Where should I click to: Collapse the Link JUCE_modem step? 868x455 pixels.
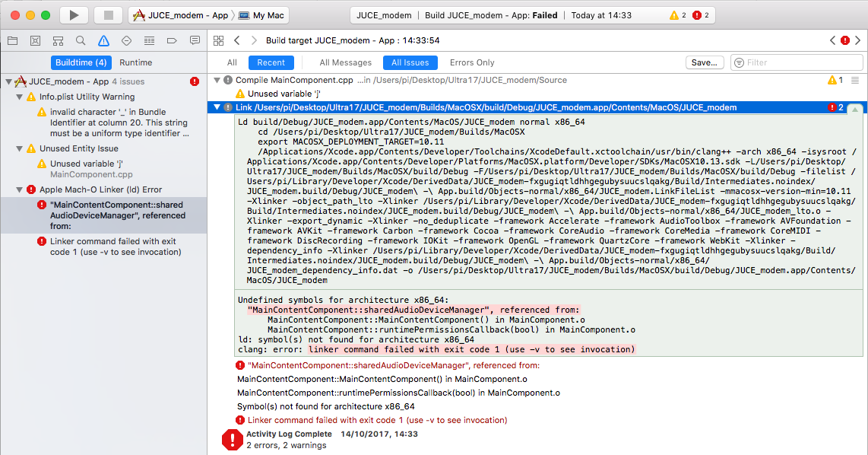[217, 107]
